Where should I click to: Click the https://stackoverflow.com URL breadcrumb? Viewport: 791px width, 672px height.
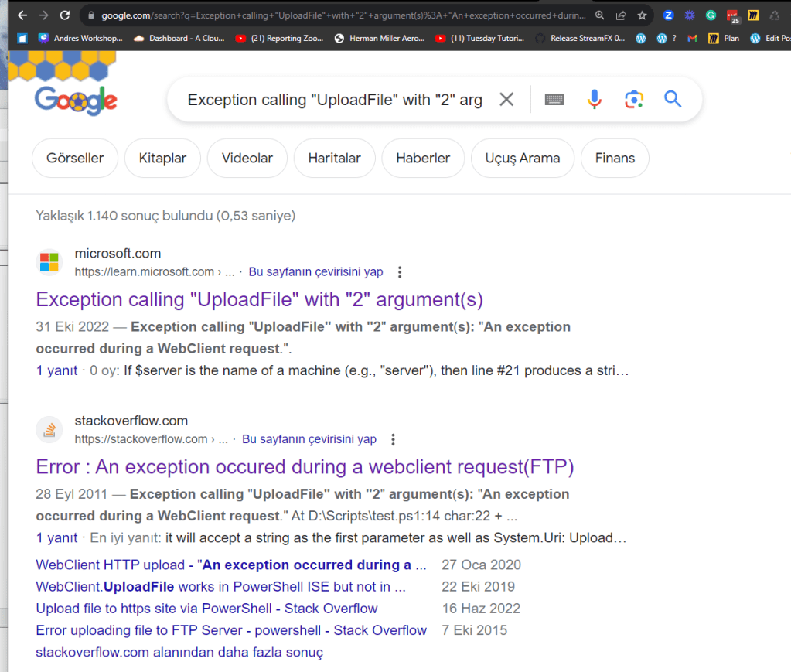[x=152, y=439]
